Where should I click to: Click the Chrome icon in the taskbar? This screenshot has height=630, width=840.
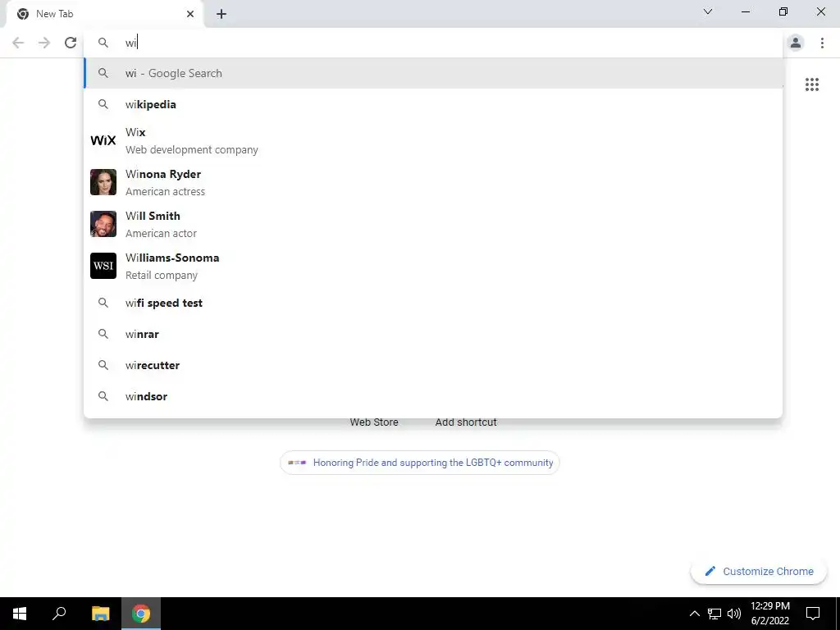pos(141,614)
